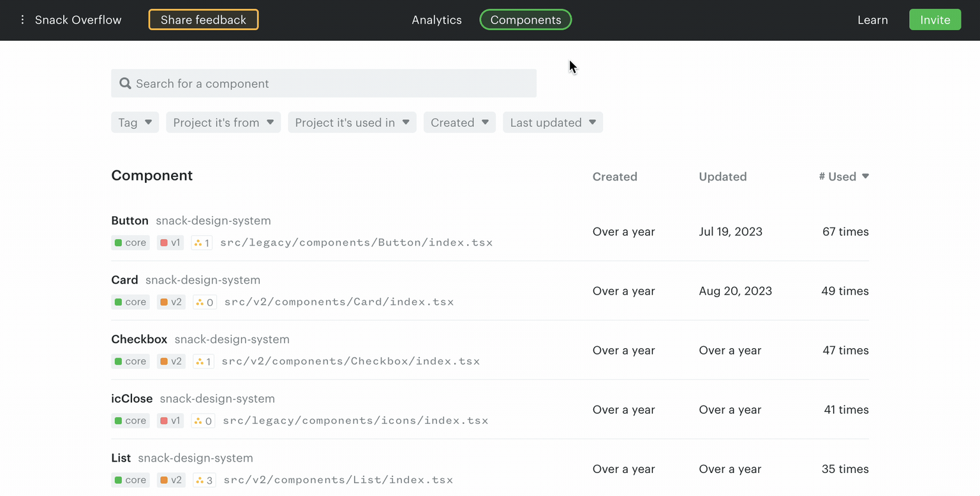Select the Components tab
Image resolution: width=980 pixels, height=496 pixels.
pyautogui.click(x=525, y=20)
